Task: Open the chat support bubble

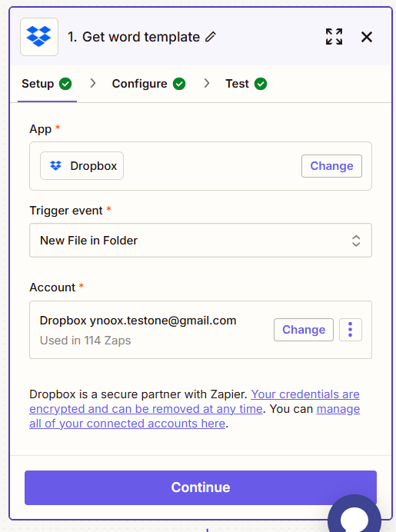Action: pos(354,516)
